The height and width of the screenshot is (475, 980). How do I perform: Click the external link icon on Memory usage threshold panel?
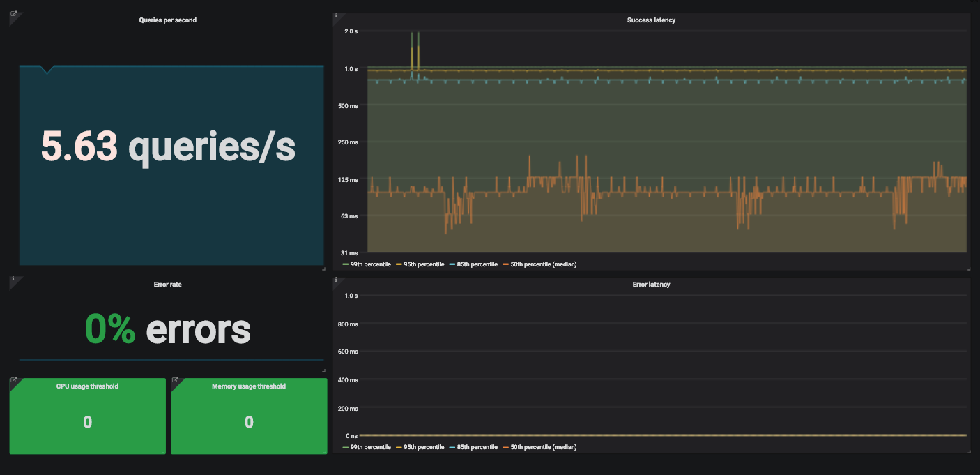[x=174, y=379]
